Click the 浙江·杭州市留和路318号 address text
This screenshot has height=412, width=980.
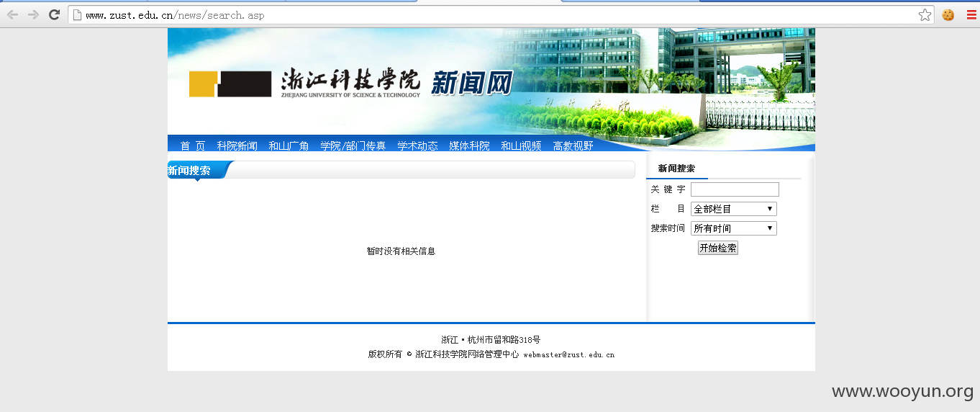point(491,340)
